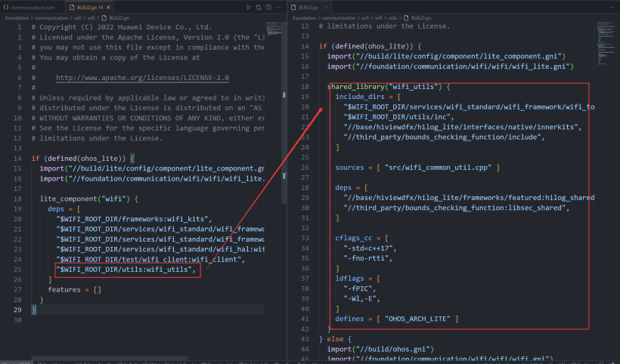Click "$WIFI_ROOT_DIR/utils:wifi_utils" dependency text
Screen dimensions: 620x364
(x=126, y=270)
